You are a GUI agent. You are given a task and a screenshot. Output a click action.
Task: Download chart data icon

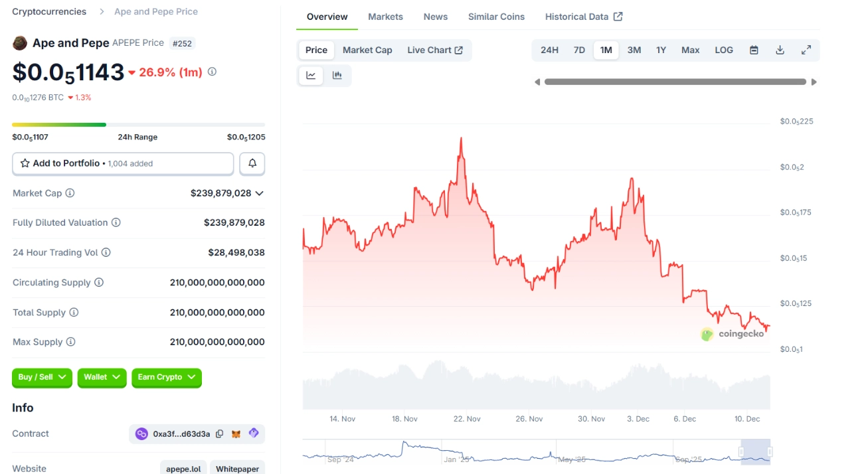point(780,50)
